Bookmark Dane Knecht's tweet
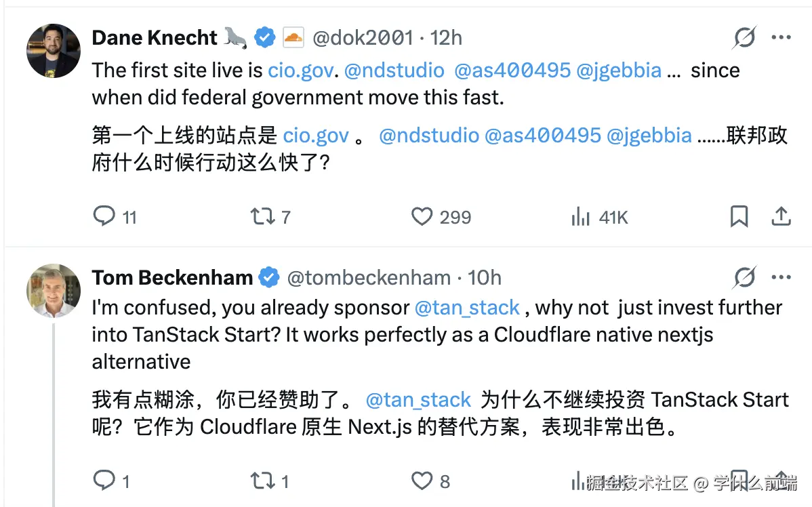Viewport: 812px width, 507px height. coord(739,217)
